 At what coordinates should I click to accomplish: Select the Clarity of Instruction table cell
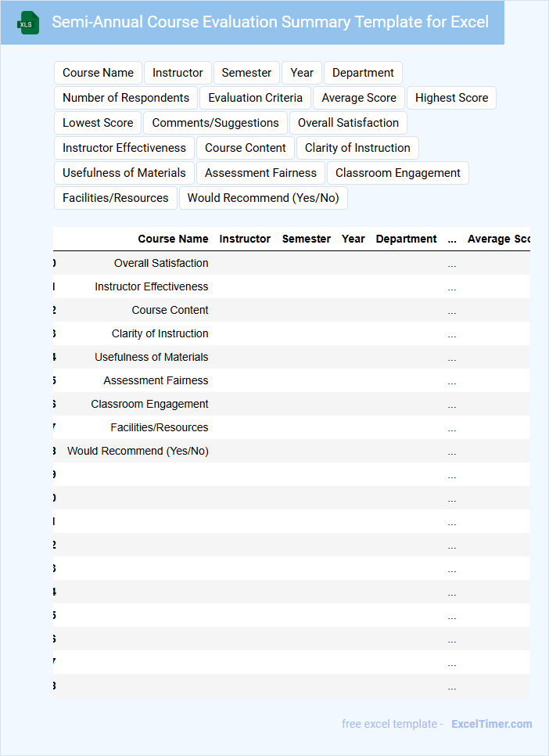click(x=160, y=334)
